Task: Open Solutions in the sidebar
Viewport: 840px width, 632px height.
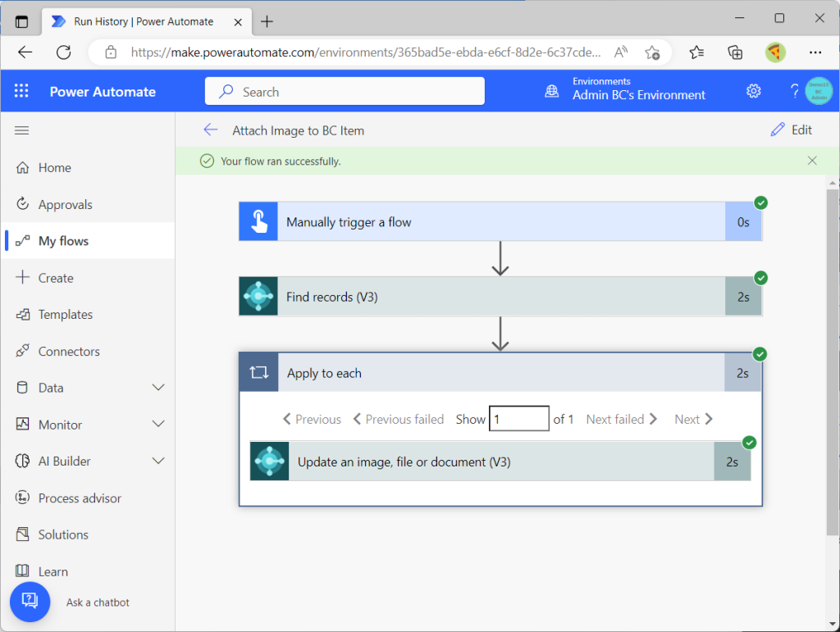Action: click(52, 534)
